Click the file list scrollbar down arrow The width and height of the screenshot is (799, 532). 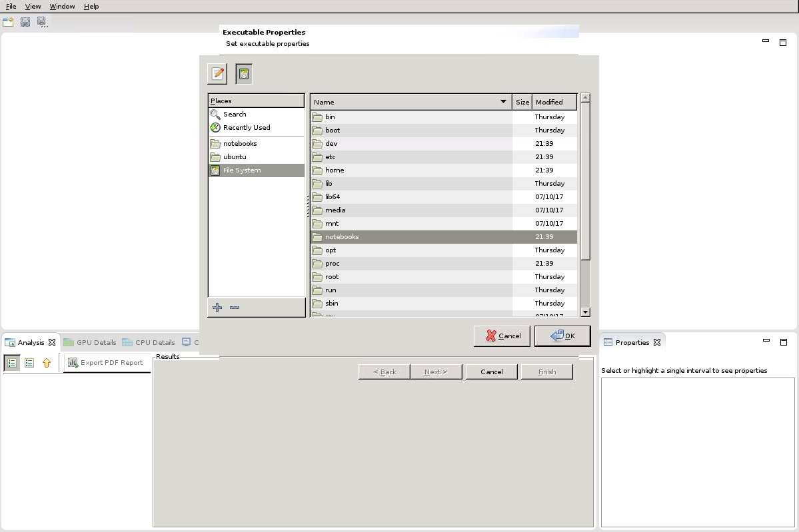tap(585, 312)
